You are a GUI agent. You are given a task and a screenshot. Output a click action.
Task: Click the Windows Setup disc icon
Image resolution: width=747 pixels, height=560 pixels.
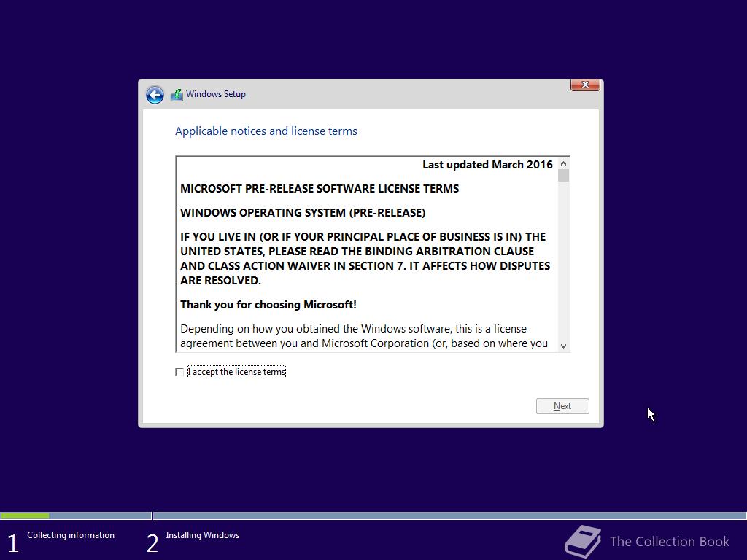coord(177,95)
